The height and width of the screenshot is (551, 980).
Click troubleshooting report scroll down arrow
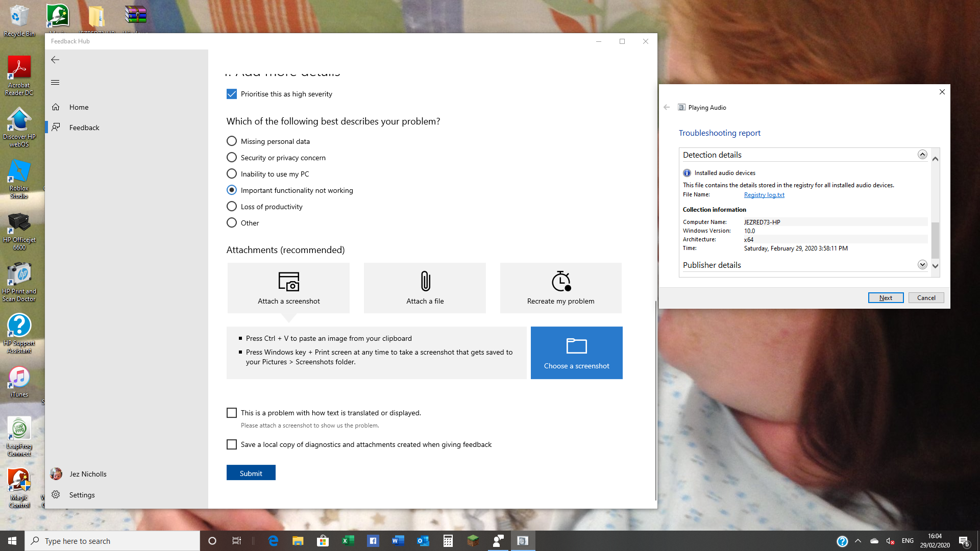point(935,266)
